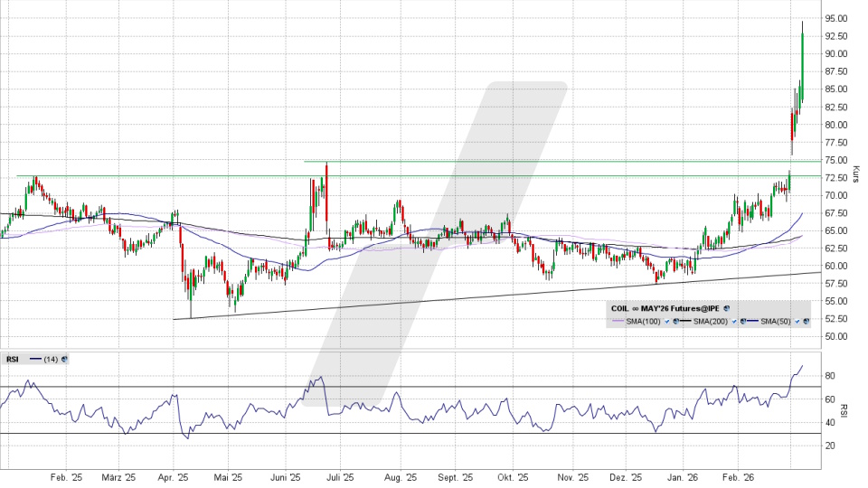Click the 92.50 price axis value
Viewport: 868px width, 488px height.
835,36
